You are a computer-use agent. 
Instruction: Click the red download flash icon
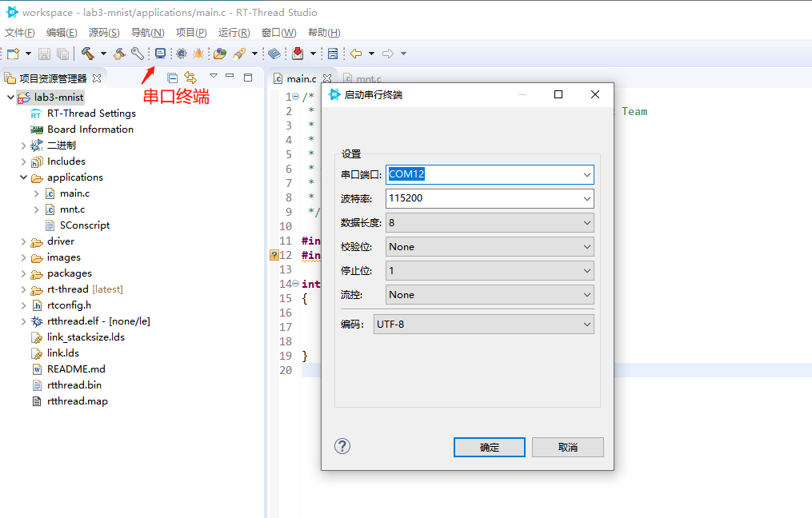coord(298,53)
